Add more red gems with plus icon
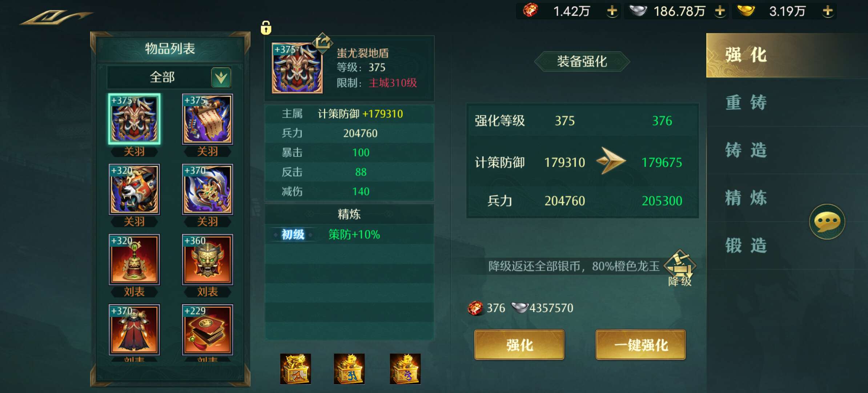 pyautogui.click(x=612, y=11)
